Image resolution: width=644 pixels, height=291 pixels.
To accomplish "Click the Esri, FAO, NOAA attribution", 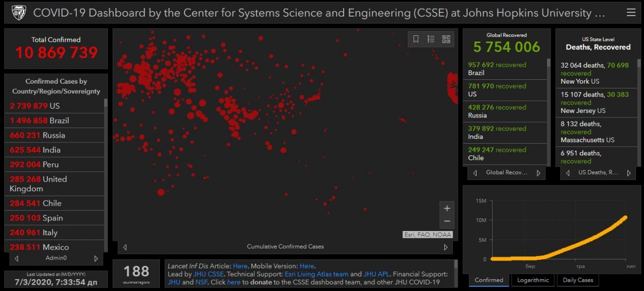I will tap(428, 235).
